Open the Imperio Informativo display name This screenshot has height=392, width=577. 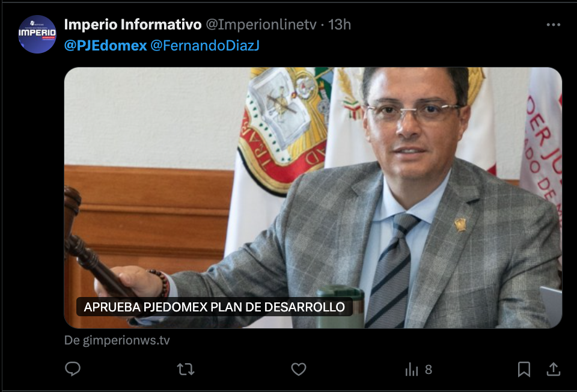133,25
